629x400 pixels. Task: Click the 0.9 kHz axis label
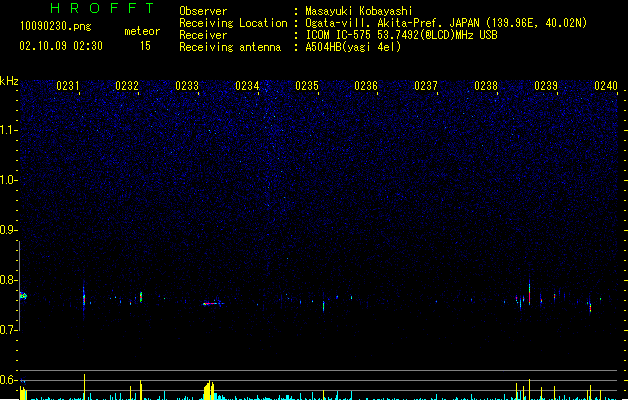click(9, 230)
